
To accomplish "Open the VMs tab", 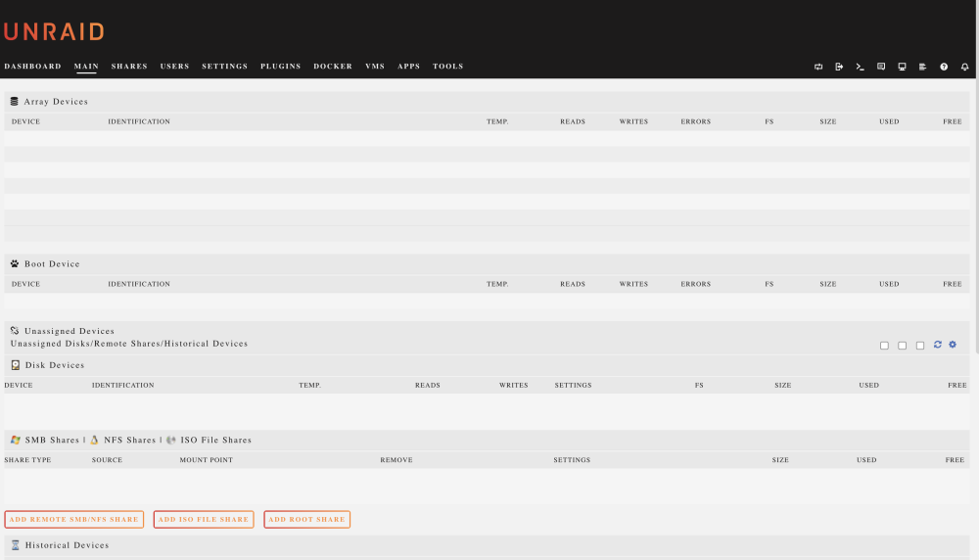I will click(x=375, y=67).
